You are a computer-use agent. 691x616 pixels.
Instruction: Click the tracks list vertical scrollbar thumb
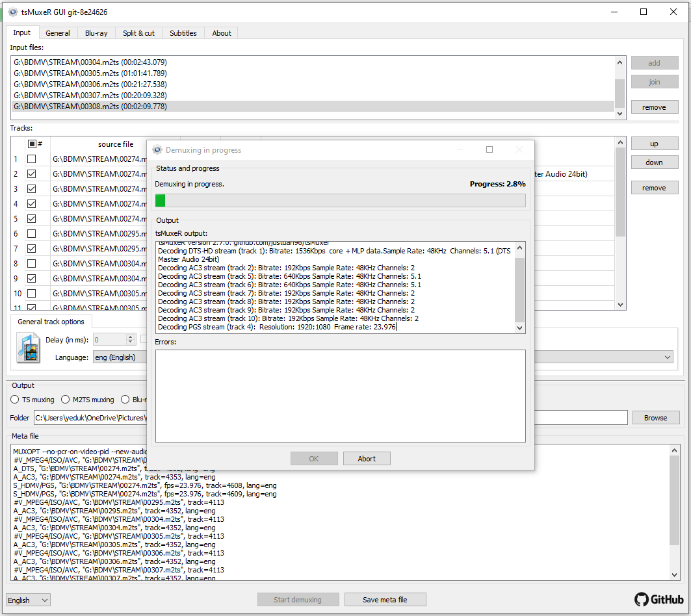[x=621, y=192]
